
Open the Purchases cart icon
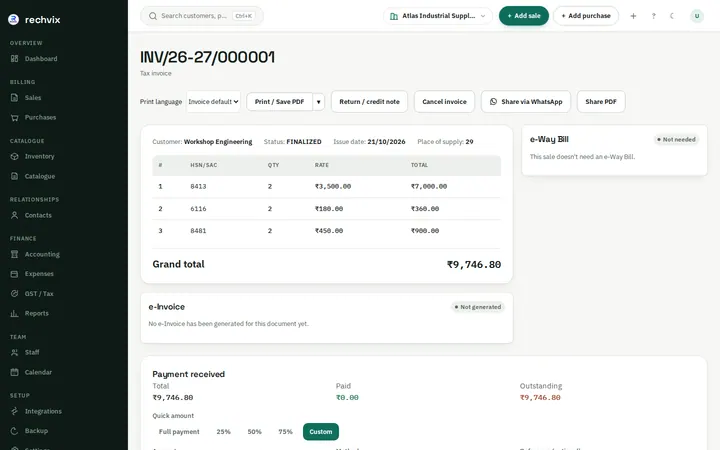[15, 118]
